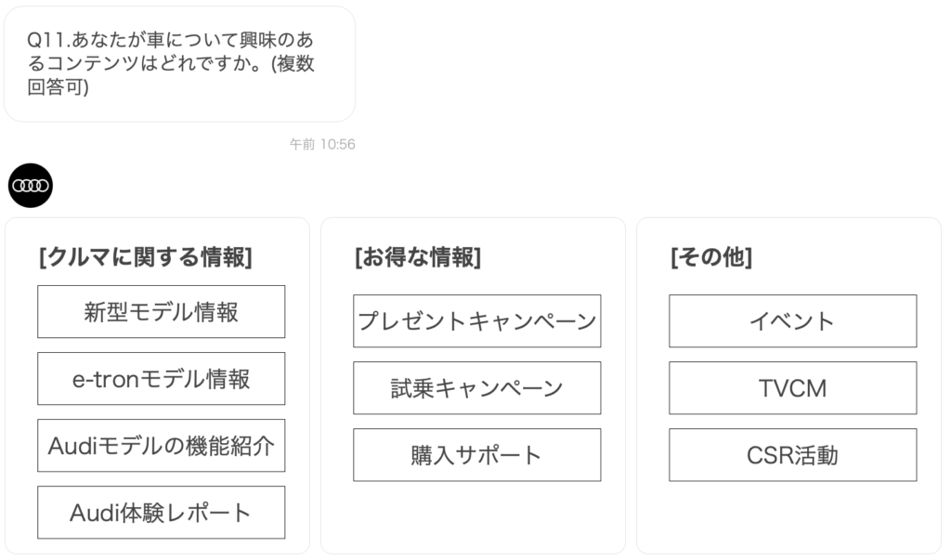Click the [クルマに関する情報] card heading
Viewport: 951px width, 560px height.
tap(146, 256)
